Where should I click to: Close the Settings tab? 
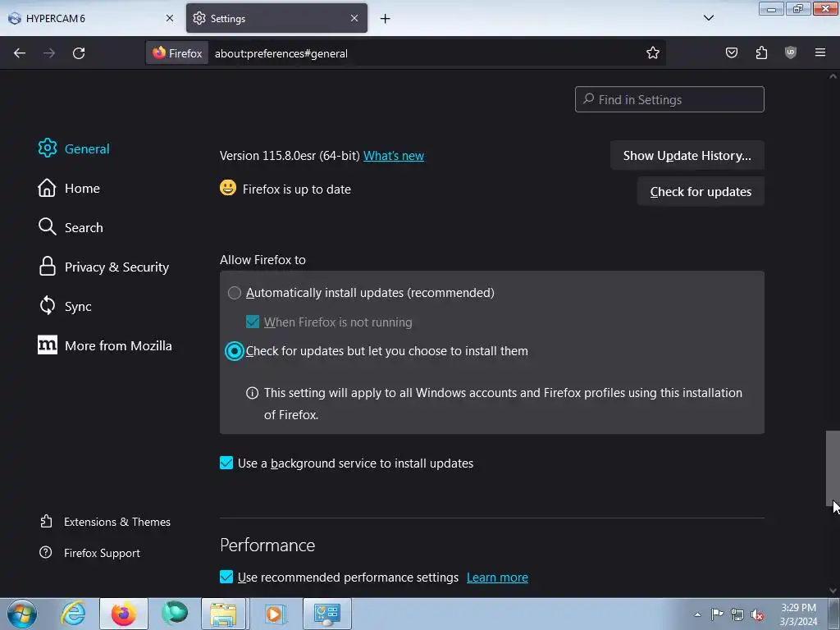pyautogui.click(x=354, y=18)
